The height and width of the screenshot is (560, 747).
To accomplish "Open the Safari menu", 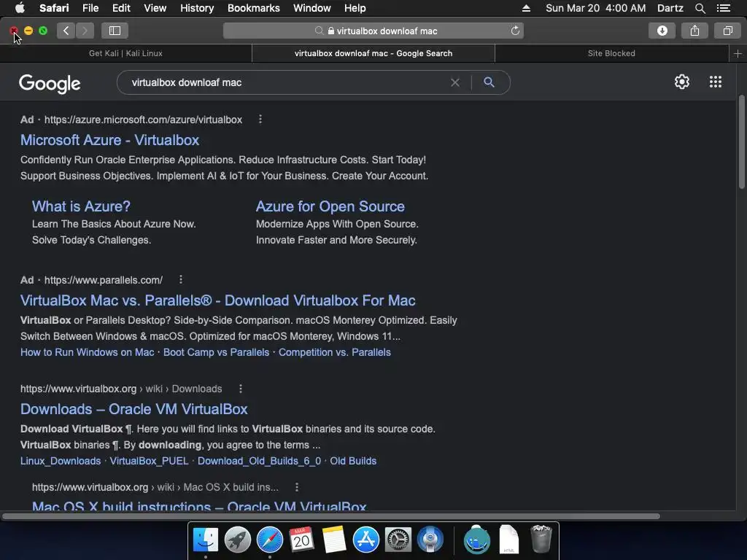I will 54,8.
